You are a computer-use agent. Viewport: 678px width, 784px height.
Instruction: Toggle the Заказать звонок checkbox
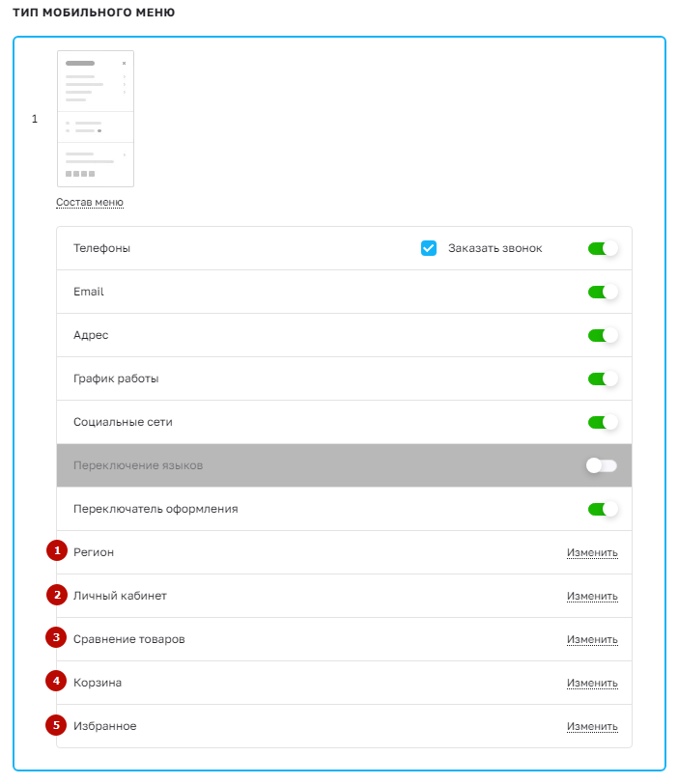click(429, 248)
